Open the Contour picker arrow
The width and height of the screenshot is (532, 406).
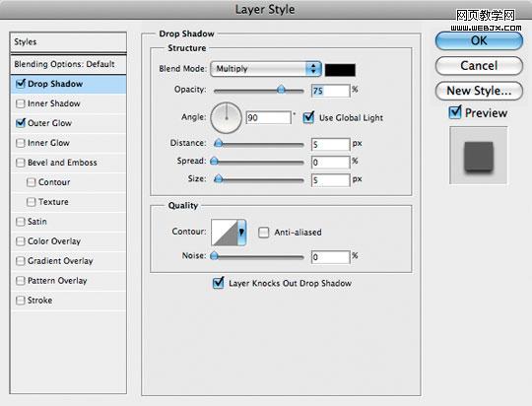coord(241,233)
